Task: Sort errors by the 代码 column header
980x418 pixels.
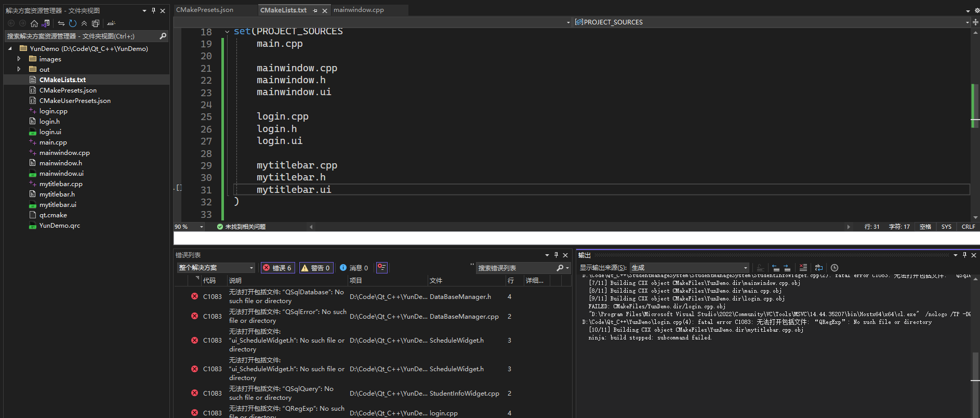Action: [209, 281]
